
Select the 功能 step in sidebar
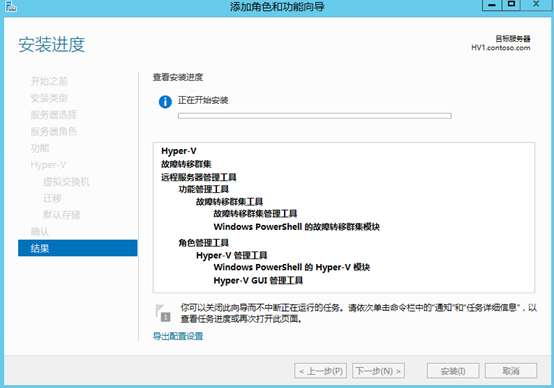click(x=40, y=148)
